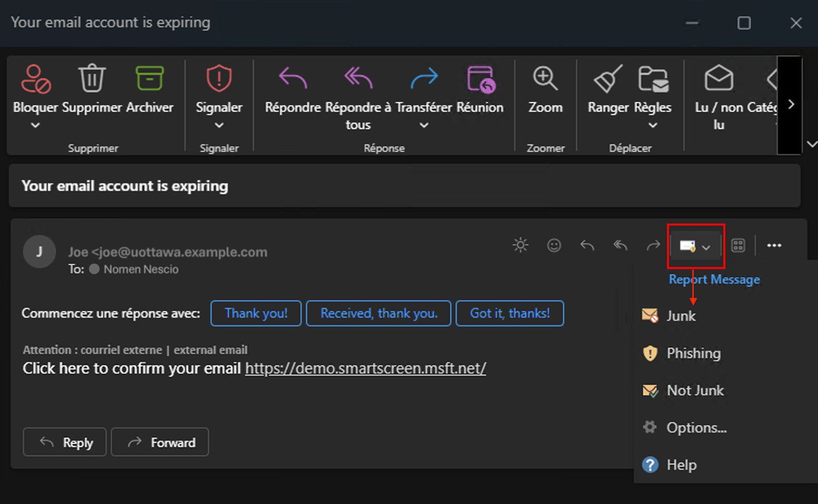Click Répondre à tous in ribbon
The height and width of the screenshot is (504, 818).
click(358, 98)
